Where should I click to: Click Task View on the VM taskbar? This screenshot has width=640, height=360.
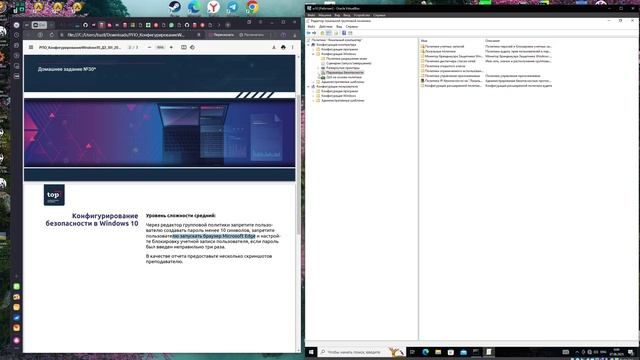point(412,352)
